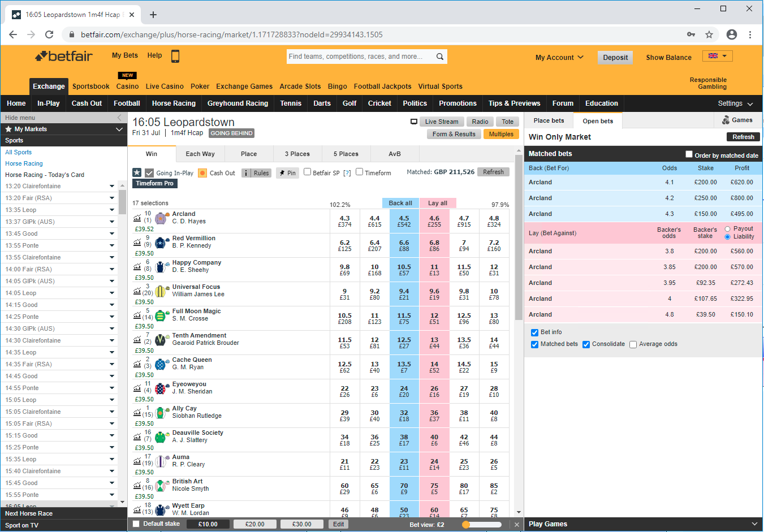Viewport: 764px width, 532px height.
Task: Enable the Betfair SP checkbox
Action: click(308, 172)
